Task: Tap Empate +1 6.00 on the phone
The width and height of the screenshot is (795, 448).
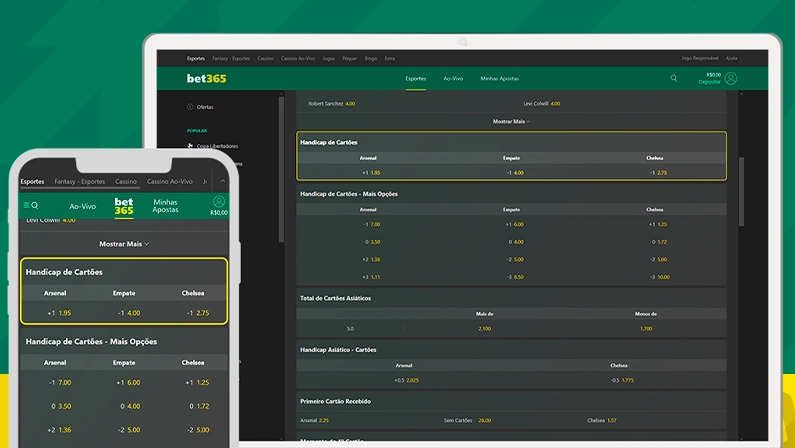Action: [x=128, y=383]
